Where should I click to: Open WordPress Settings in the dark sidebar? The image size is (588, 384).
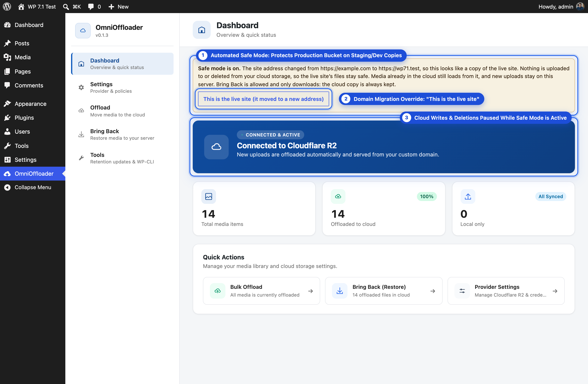coord(33,160)
